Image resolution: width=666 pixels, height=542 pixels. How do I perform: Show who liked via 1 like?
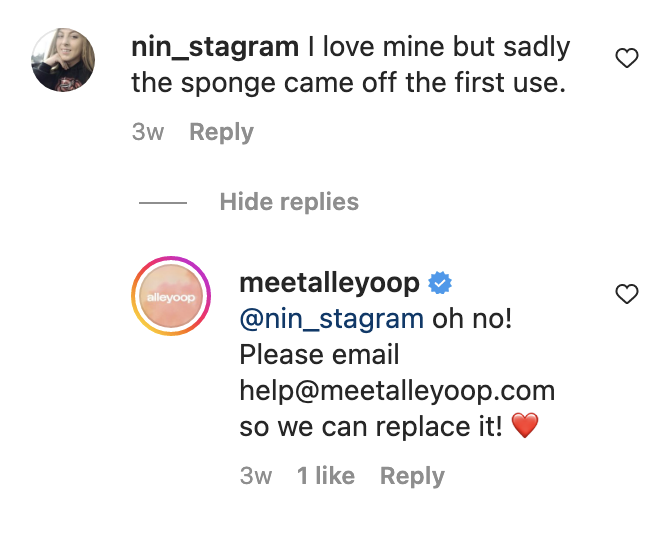coord(326,475)
